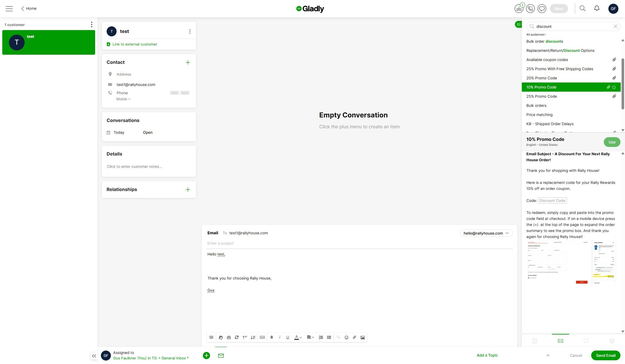Click the waving hand greeting icon

coord(221,337)
